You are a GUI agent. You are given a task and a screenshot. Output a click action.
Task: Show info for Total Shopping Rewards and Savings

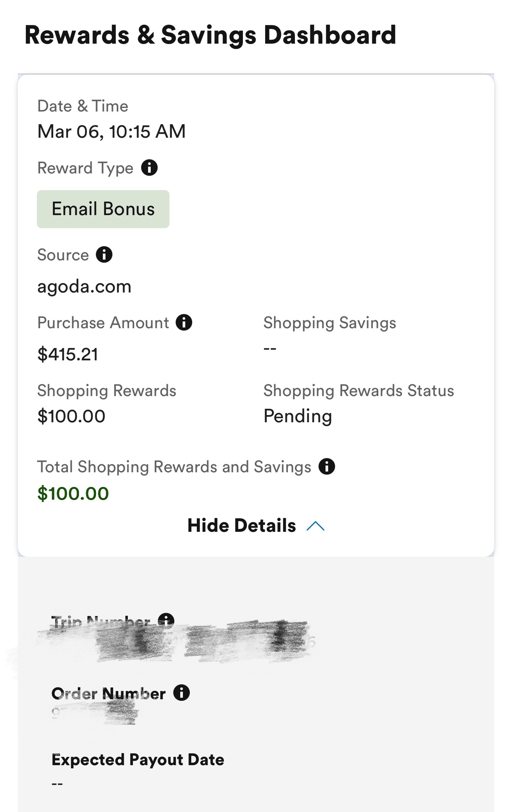tap(327, 466)
